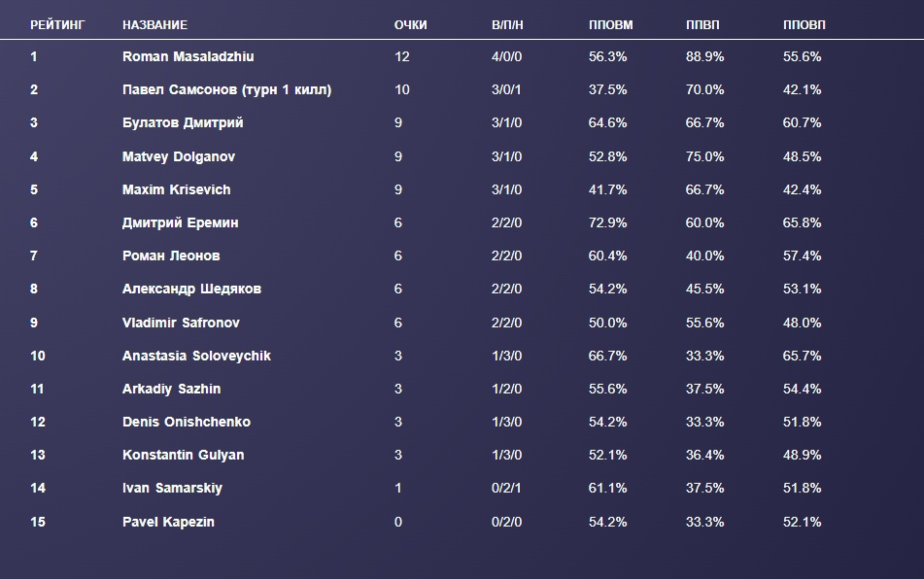Open Булатов Дмитрий player entry
The height and width of the screenshot is (579, 924).
[x=183, y=123]
